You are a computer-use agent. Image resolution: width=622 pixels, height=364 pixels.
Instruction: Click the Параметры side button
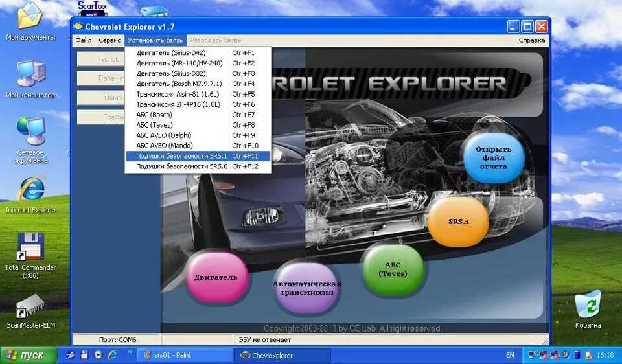coord(101,78)
